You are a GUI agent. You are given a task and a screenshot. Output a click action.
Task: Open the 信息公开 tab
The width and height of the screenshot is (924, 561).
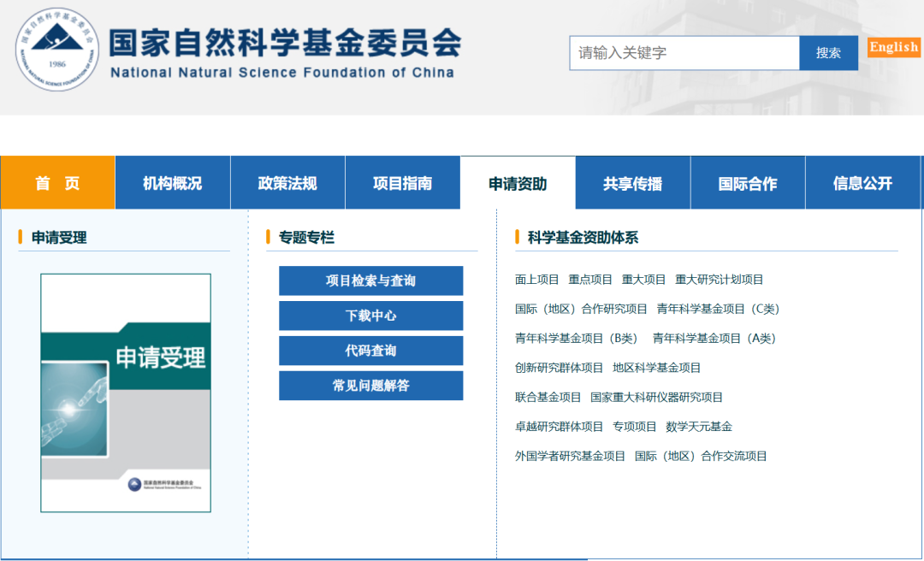pyautogui.click(x=863, y=182)
